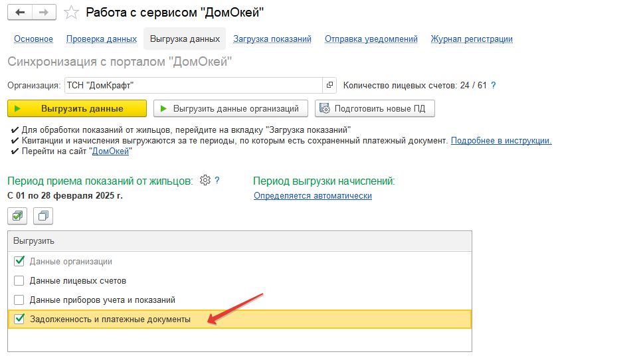This screenshot has width=639, height=364.
Task: Click the question mark next to the gear
Action: [x=217, y=180]
